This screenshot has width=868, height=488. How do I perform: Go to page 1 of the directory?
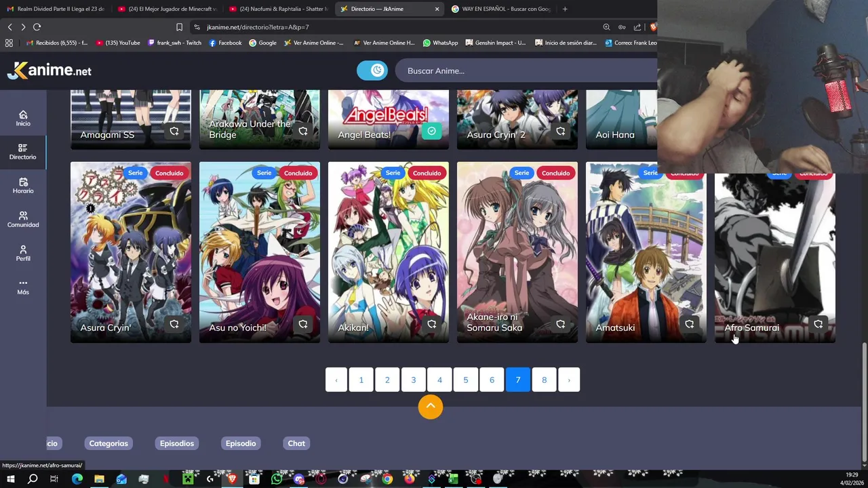pos(361,380)
